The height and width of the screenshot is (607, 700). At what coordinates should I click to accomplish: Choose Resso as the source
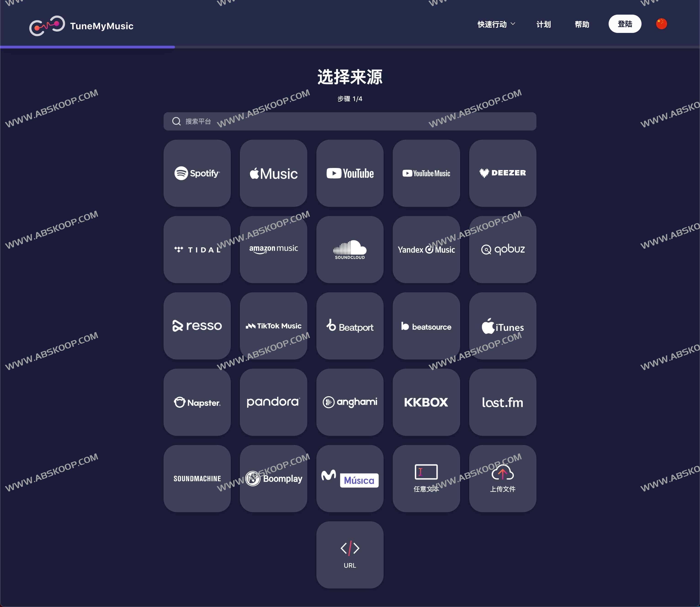pos(197,326)
